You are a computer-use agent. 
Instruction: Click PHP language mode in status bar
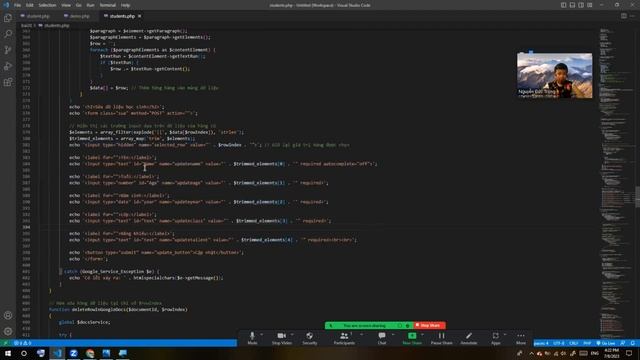[x=587, y=343]
